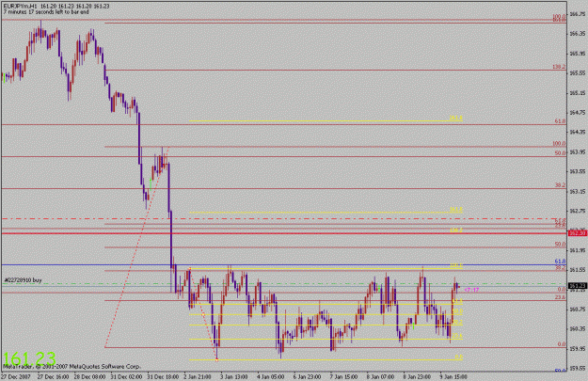588x381 pixels.
Task: Click the yellow 261.8 Fibonacci label
Action: (x=456, y=118)
